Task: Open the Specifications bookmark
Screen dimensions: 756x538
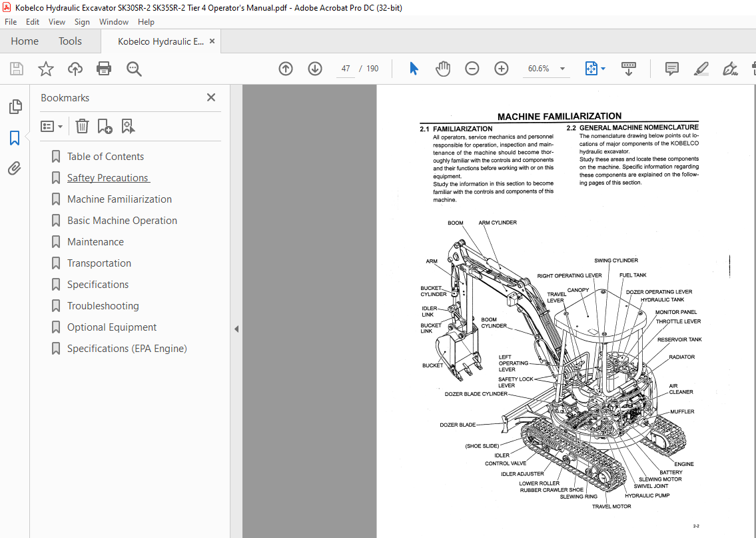Action: point(98,284)
